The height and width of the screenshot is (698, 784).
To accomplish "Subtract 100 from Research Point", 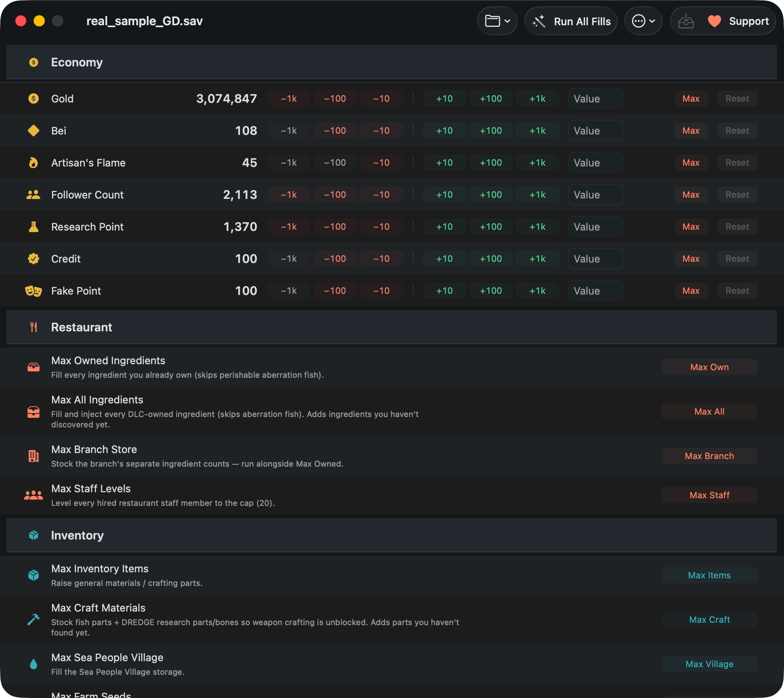I will coord(335,227).
